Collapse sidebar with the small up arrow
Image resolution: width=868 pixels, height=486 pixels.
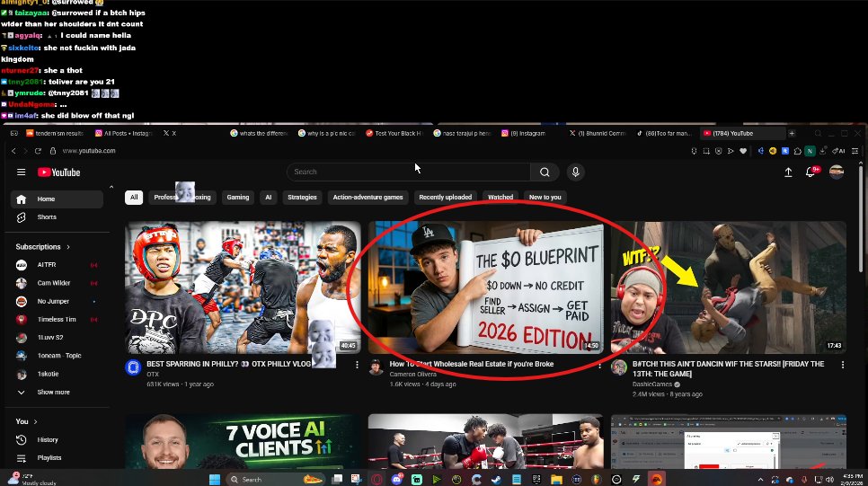(x=111, y=187)
